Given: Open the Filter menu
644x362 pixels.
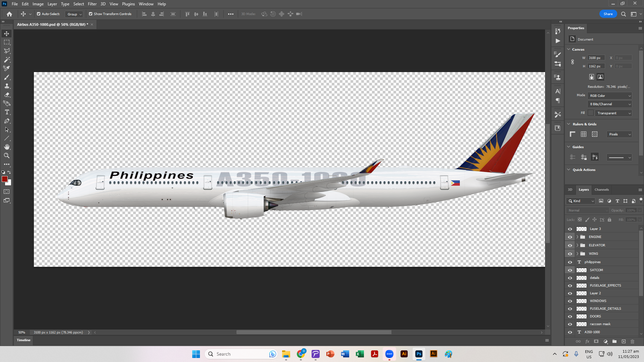Looking at the screenshot, I should coord(92,4).
